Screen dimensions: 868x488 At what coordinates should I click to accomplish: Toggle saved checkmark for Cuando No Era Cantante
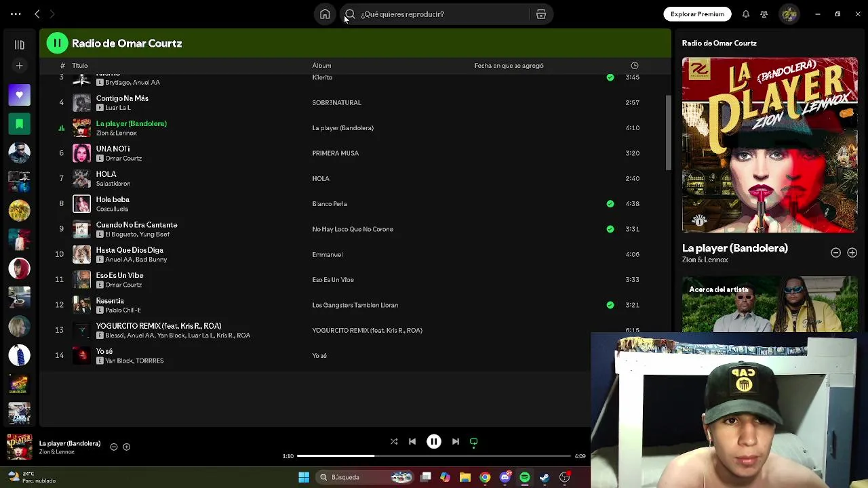(x=610, y=229)
